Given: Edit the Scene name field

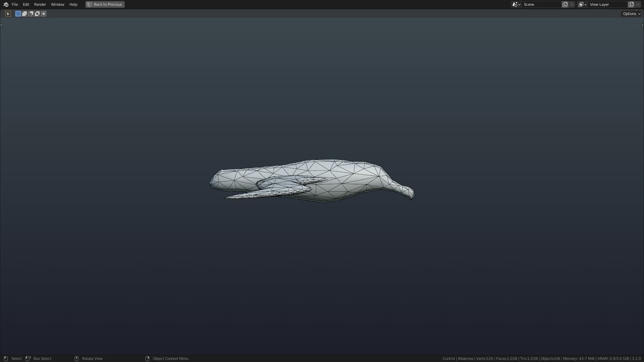Looking at the screenshot, I should 541,4.
